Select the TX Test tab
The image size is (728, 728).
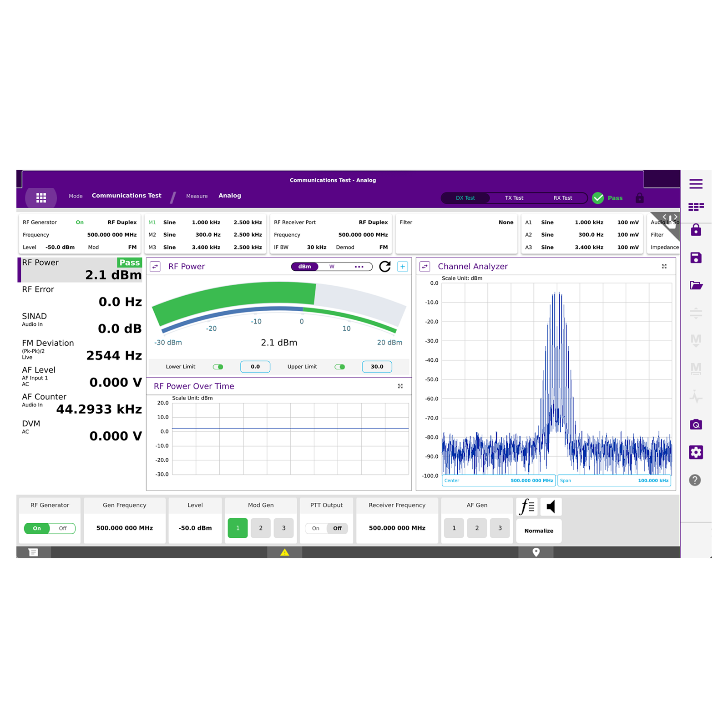[x=514, y=197]
